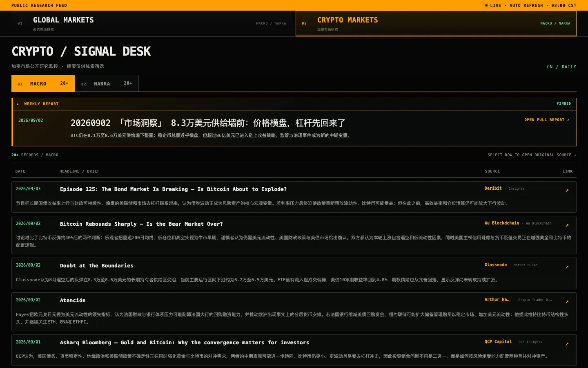Open the Wu Blockchain row link arrow
Image resolution: width=588 pixels, height=368 pixels.
pyautogui.click(x=567, y=225)
